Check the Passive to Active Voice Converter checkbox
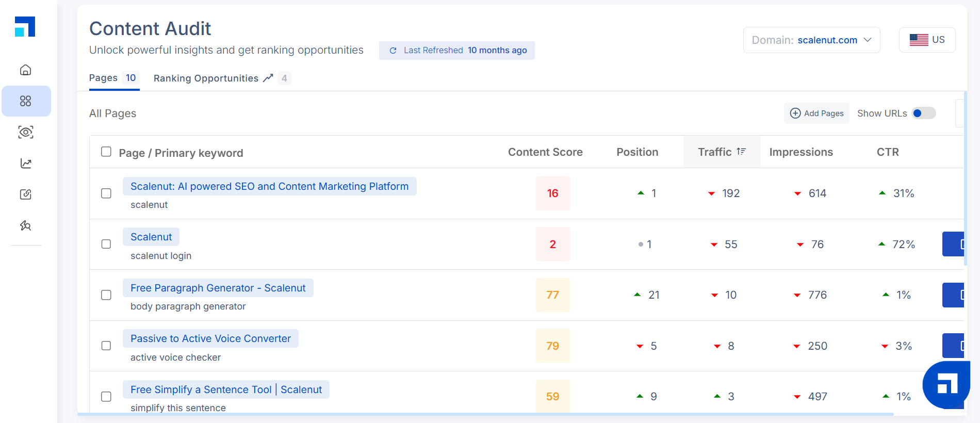 (106, 346)
